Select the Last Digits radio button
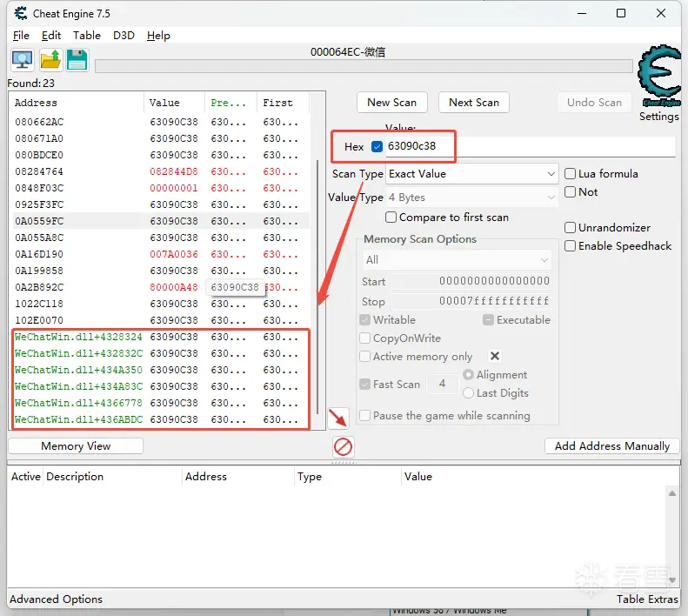Screen dimensions: 688x616 click(x=468, y=393)
